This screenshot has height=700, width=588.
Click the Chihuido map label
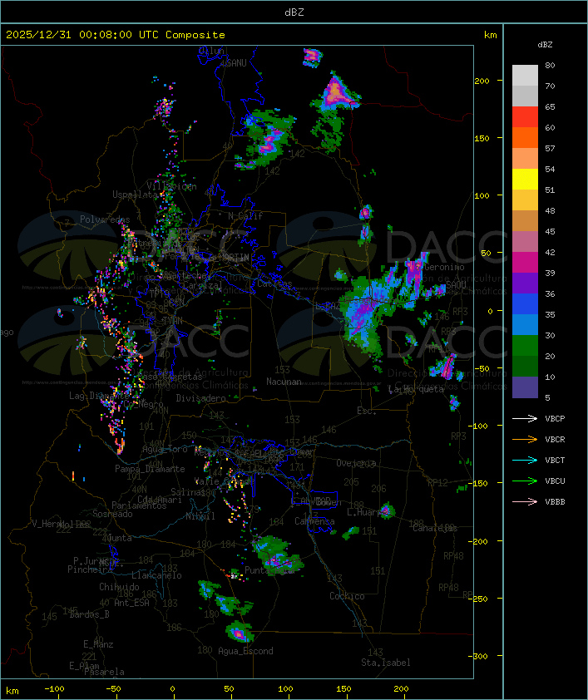click(x=119, y=587)
